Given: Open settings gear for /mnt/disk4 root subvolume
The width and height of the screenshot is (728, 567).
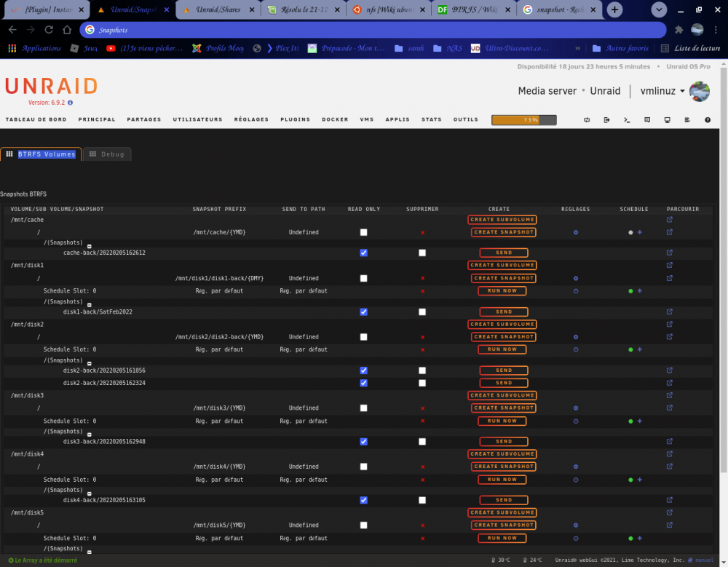Looking at the screenshot, I should click(576, 467).
